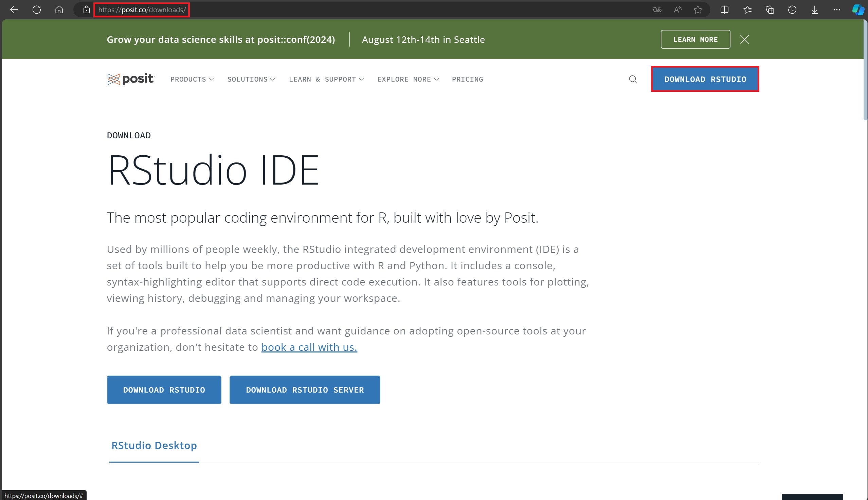Open split screen view icon
The height and width of the screenshot is (500, 868).
click(x=724, y=10)
